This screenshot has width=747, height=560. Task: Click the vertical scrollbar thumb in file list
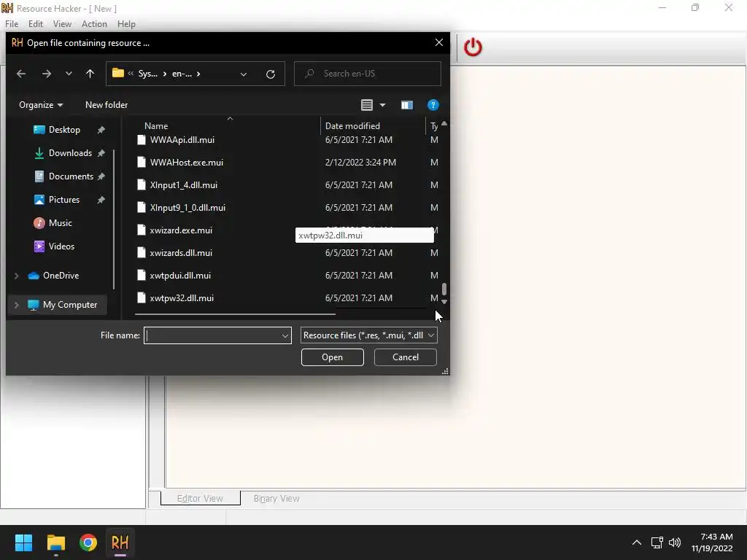[x=444, y=289]
